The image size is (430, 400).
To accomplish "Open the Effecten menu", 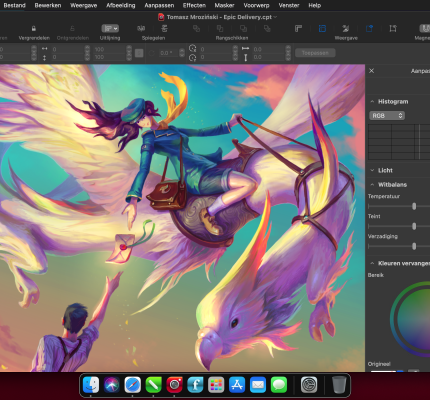I will (194, 5).
